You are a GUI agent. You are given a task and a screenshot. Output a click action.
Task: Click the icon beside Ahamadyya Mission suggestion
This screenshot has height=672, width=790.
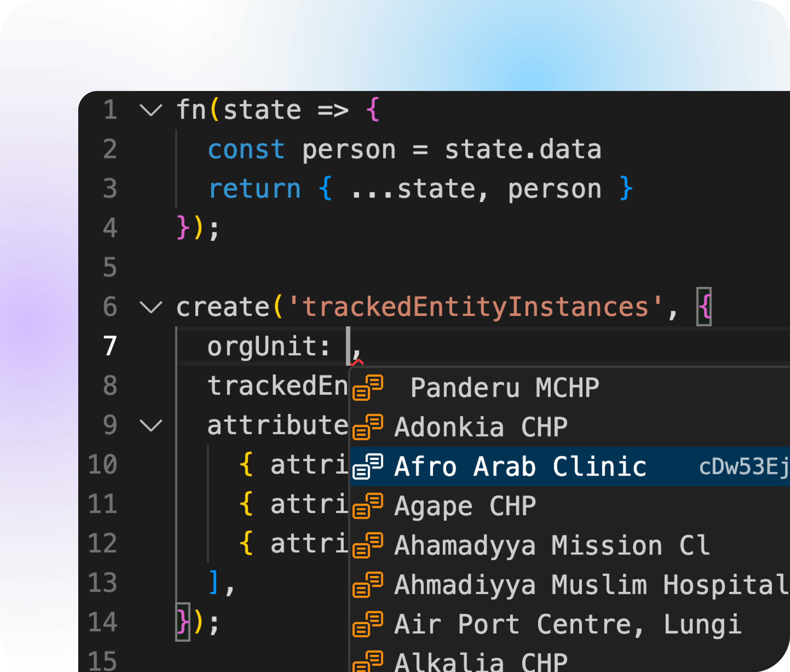click(368, 545)
